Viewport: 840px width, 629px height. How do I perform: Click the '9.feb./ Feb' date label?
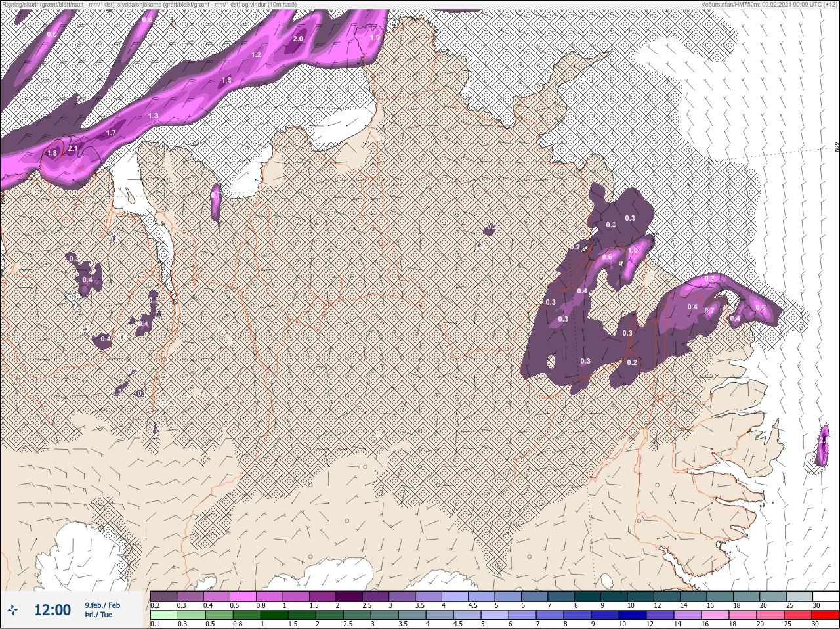pos(102,605)
